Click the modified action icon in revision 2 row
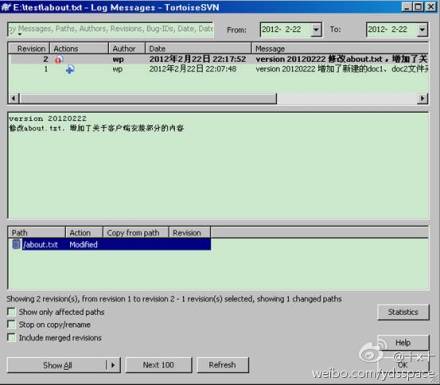This screenshot has height=385, width=440. [59, 60]
